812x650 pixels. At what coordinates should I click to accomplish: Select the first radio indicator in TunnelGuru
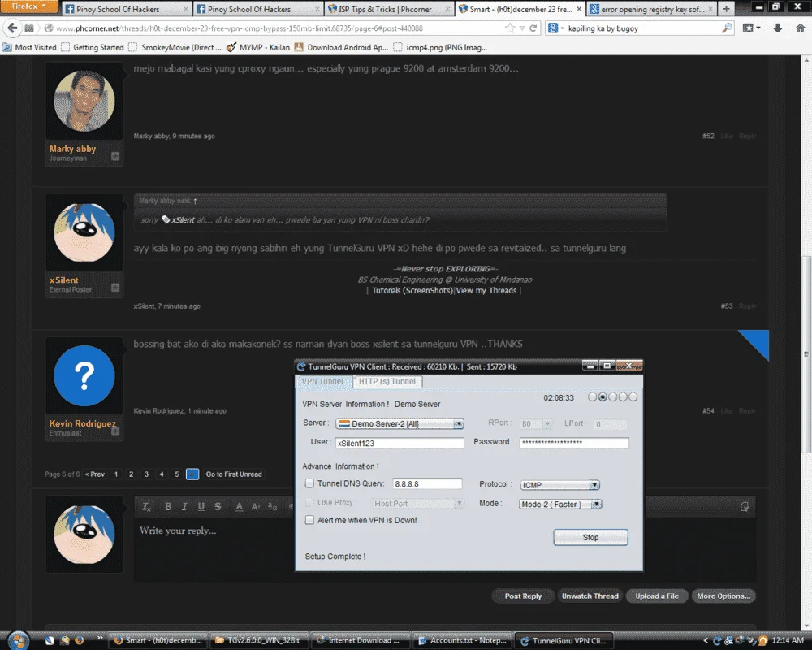click(593, 397)
